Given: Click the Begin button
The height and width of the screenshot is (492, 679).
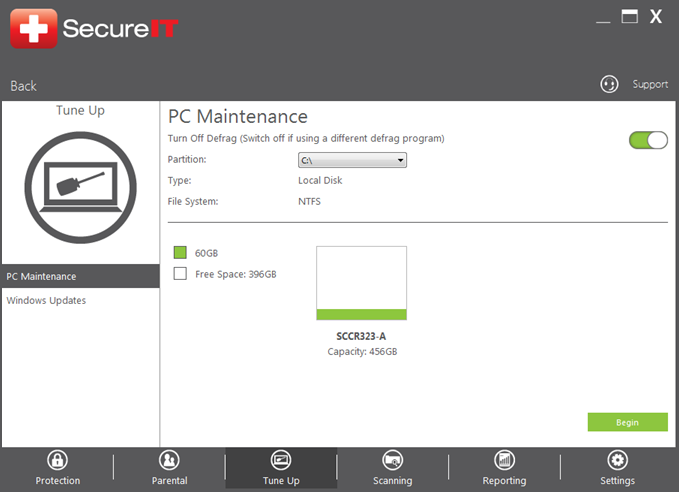Looking at the screenshot, I should (627, 422).
